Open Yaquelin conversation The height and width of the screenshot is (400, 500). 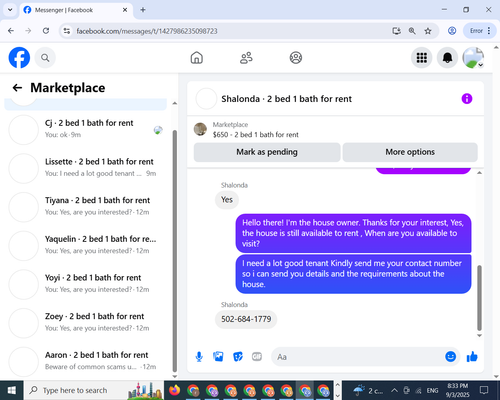click(x=86, y=245)
